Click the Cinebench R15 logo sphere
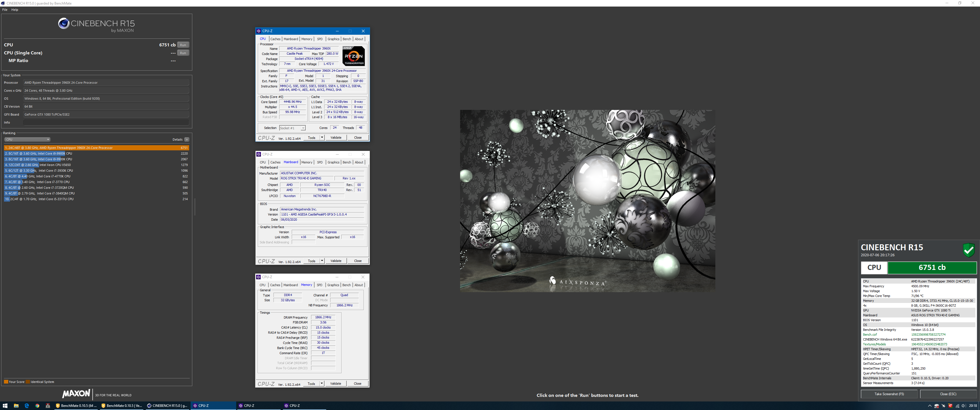 (x=64, y=24)
